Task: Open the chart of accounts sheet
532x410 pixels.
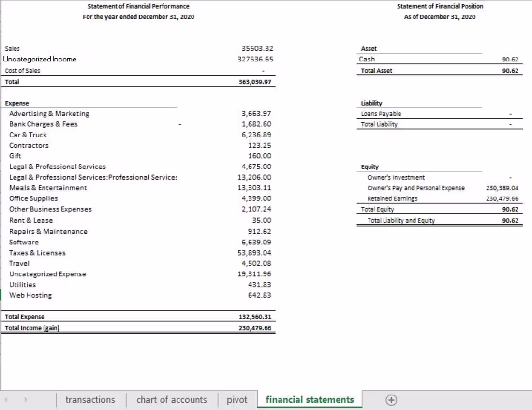Action: click(172, 400)
